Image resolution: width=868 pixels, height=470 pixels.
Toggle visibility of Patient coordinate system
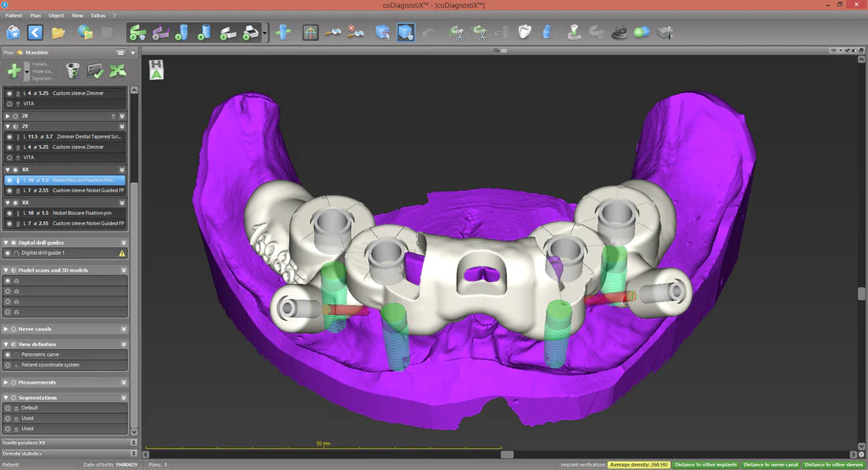pyautogui.click(x=8, y=366)
